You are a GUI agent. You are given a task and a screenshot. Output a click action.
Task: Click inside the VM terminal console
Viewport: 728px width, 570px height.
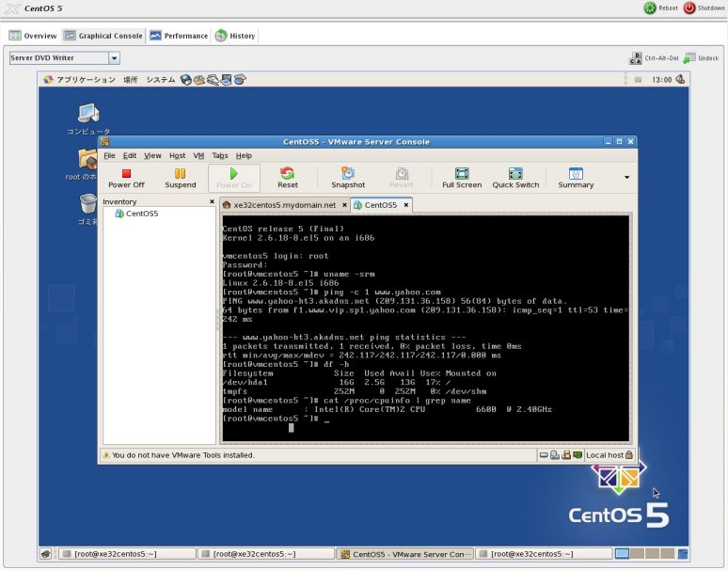(426, 327)
